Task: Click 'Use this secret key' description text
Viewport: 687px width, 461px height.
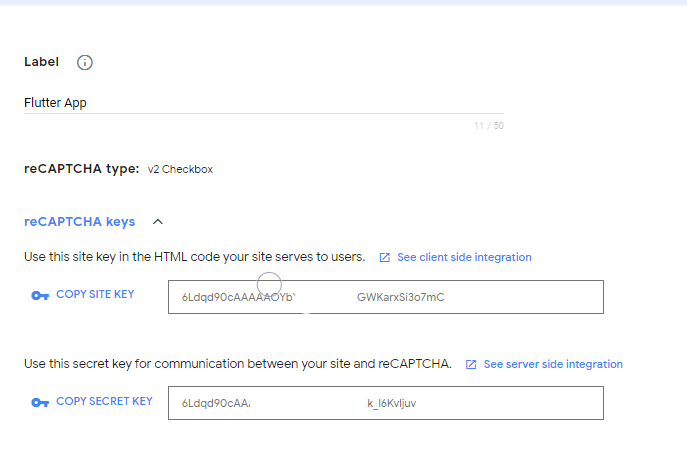Action: click(238, 364)
